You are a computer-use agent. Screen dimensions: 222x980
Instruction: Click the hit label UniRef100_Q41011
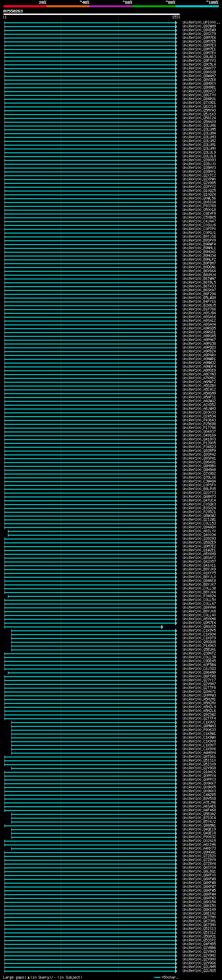coord(199,565)
